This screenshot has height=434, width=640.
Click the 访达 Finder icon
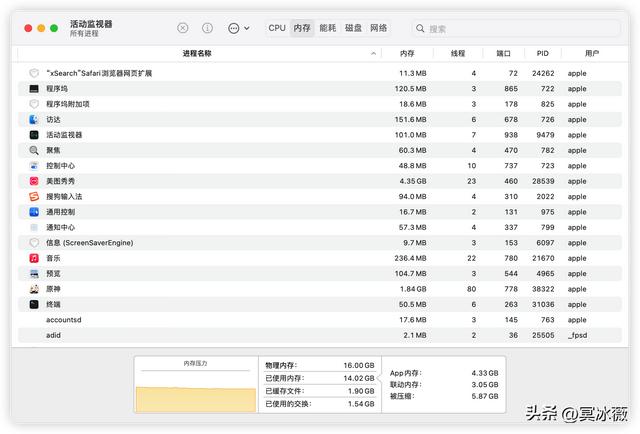point(34,120)
